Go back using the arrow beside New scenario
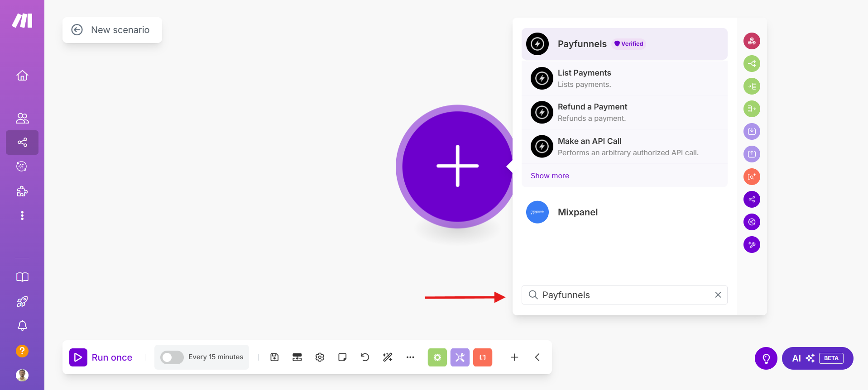This screenshot has height=390, width=868. coord(77,30)
